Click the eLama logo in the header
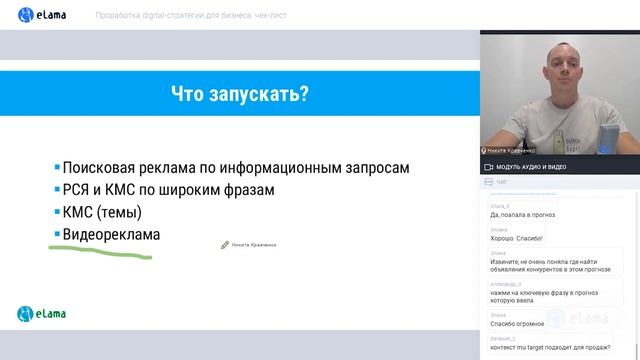 (42, 15)
